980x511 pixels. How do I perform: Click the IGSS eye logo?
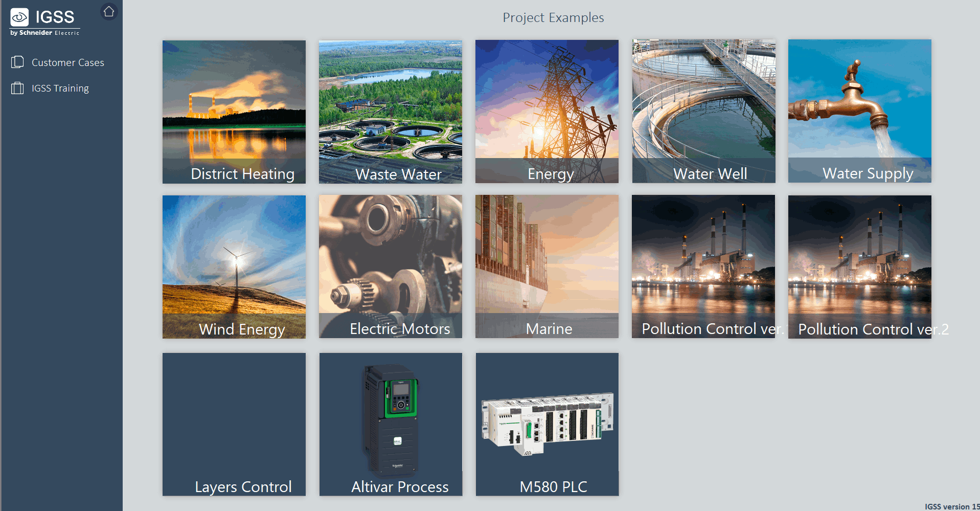(20, 17)
